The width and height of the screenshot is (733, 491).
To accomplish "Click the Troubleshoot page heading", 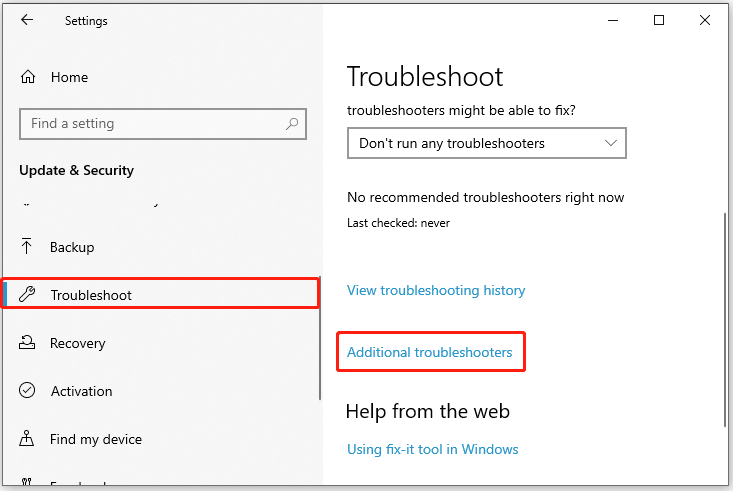I will point(424,77).
